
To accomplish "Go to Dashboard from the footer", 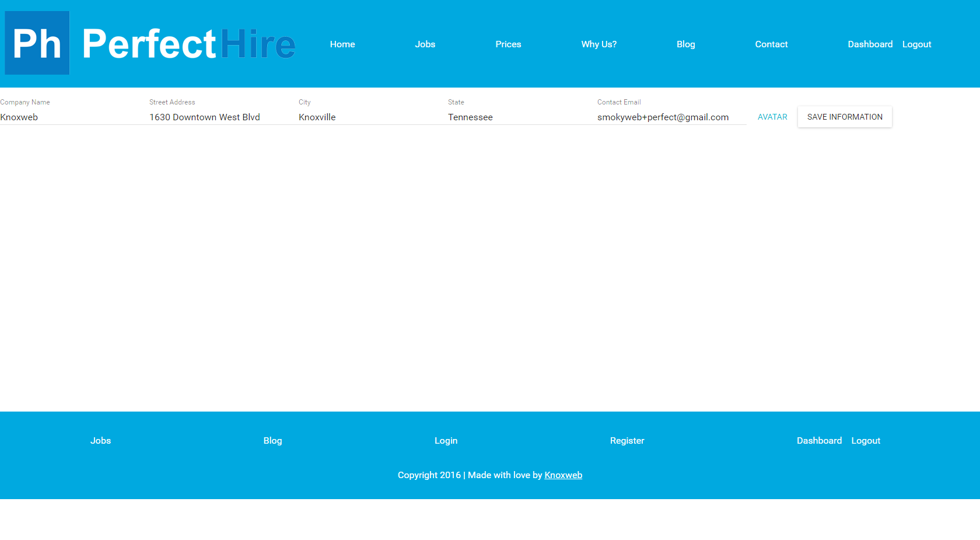I will coord(819,441).
